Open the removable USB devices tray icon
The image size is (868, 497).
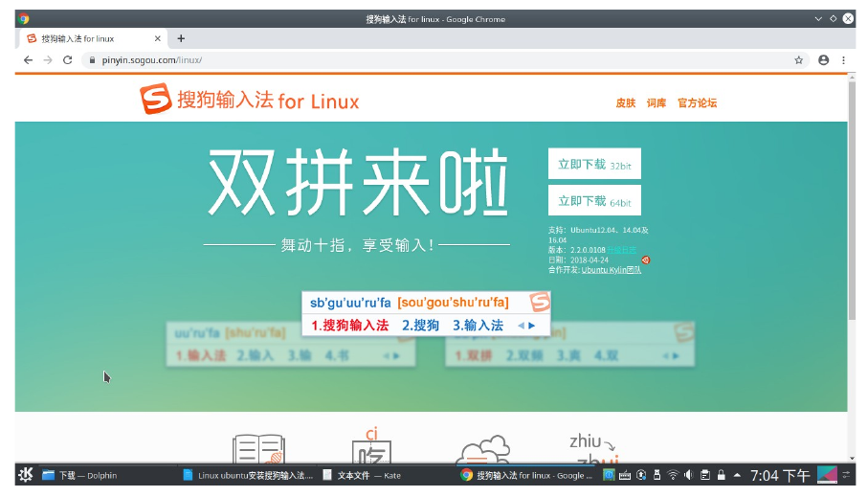point(657,475)
